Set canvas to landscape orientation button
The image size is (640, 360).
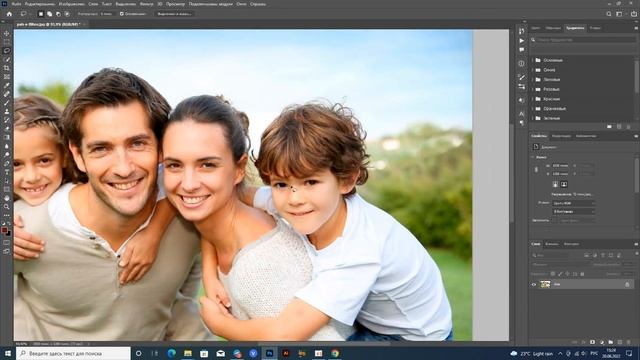pos(564,184)
